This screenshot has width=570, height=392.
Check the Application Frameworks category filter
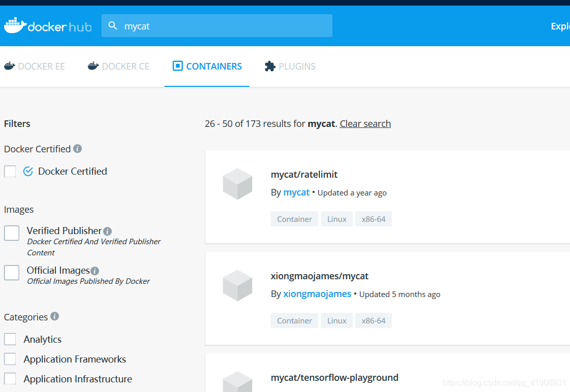click(x=10, y=359)
